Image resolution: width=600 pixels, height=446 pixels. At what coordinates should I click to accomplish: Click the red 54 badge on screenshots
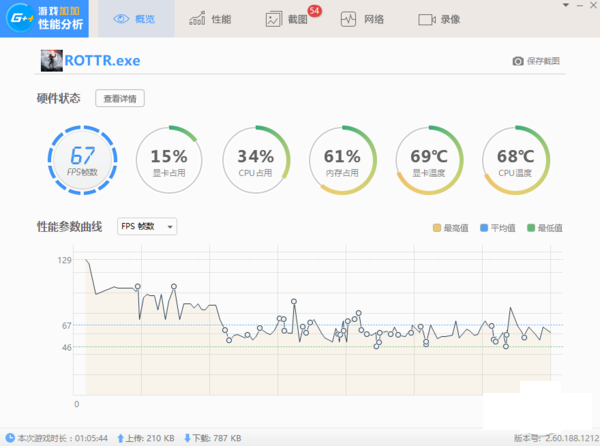(315, 10)
